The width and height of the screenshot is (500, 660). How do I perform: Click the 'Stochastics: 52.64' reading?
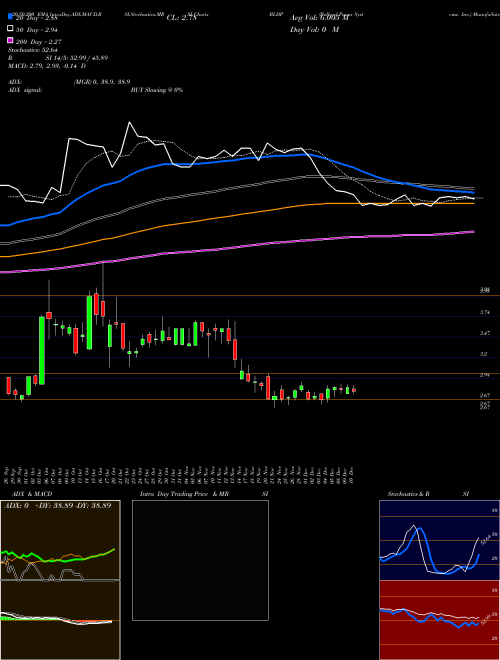pyautogui.click(x=33, y=50)
